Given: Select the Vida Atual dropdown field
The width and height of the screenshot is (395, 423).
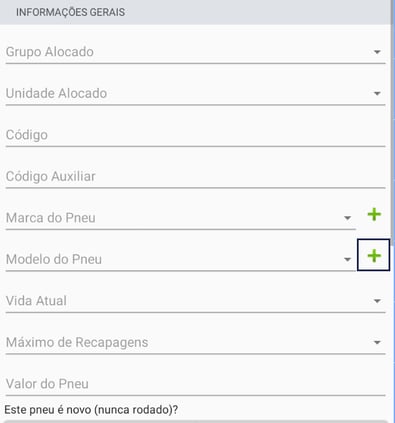Looking at the screenshot, I should [195, 302].
